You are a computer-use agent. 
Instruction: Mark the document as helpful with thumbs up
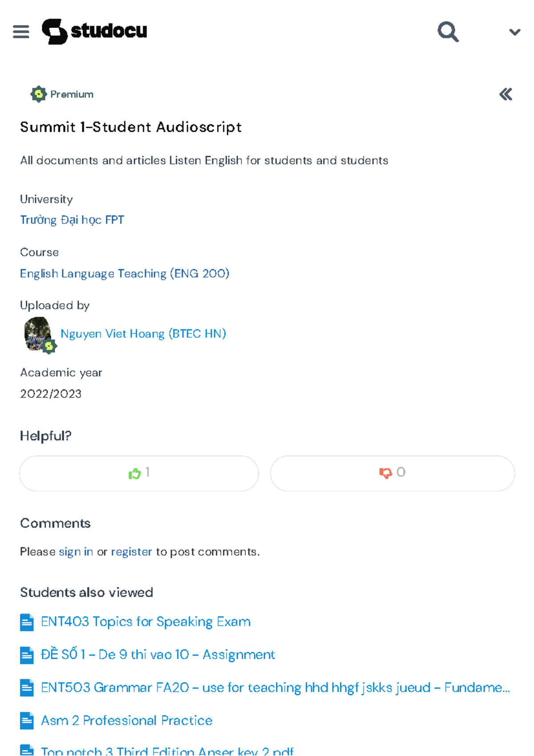(138, 473)
